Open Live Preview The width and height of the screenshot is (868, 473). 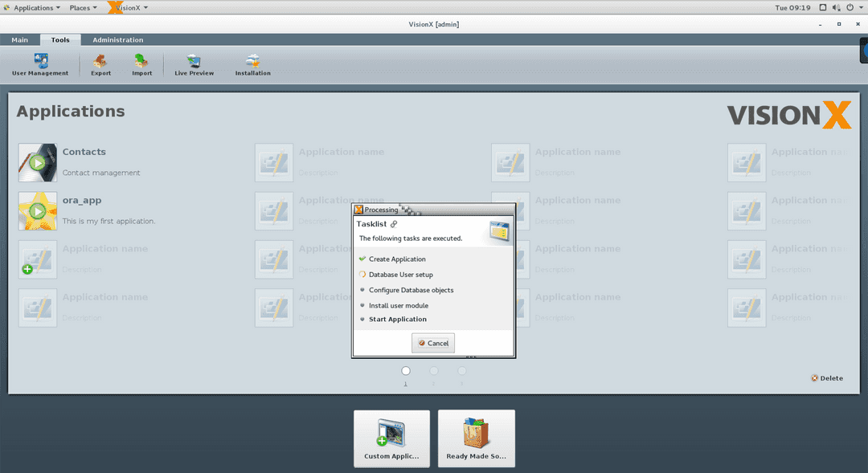point(194,64)
